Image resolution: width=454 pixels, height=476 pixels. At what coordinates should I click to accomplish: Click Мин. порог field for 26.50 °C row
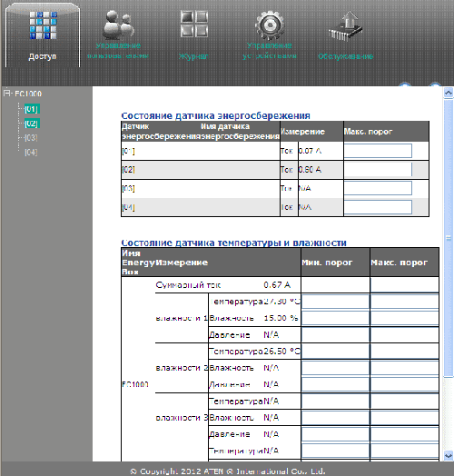[335, 352]
